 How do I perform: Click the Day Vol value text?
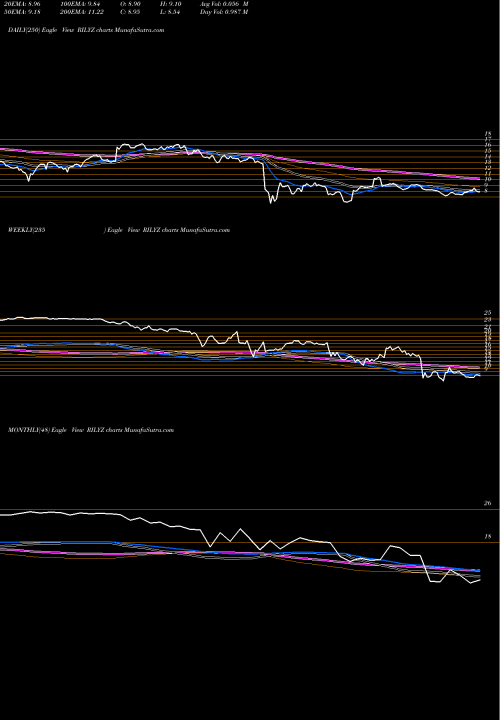coord(224,12)
